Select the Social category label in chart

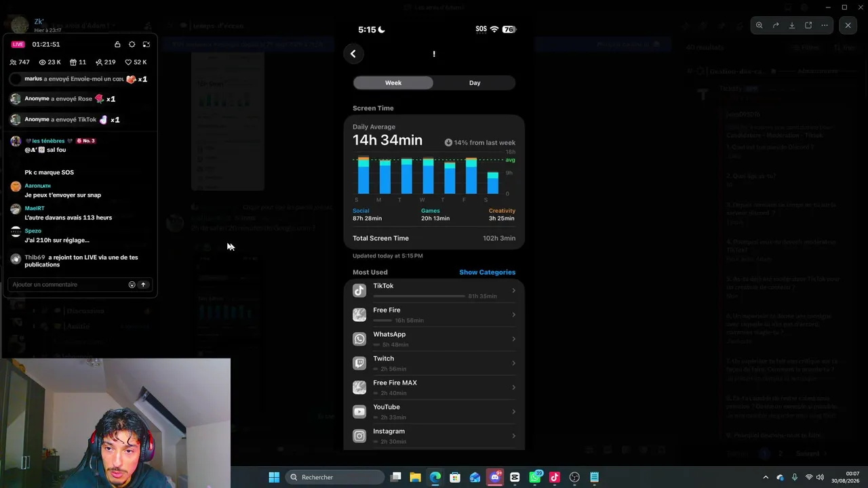pyautogui.click(x=361, y=211)
